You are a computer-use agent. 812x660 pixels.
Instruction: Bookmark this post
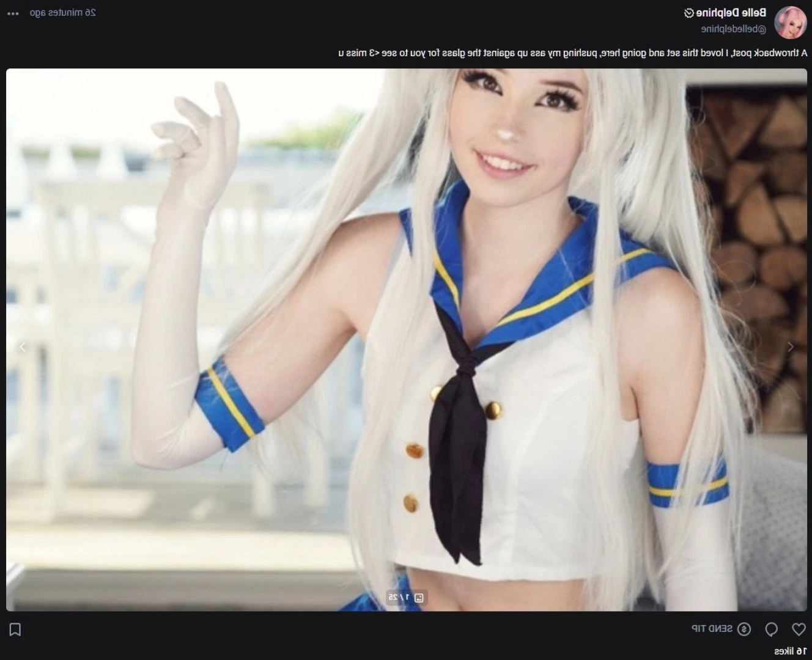15,629
